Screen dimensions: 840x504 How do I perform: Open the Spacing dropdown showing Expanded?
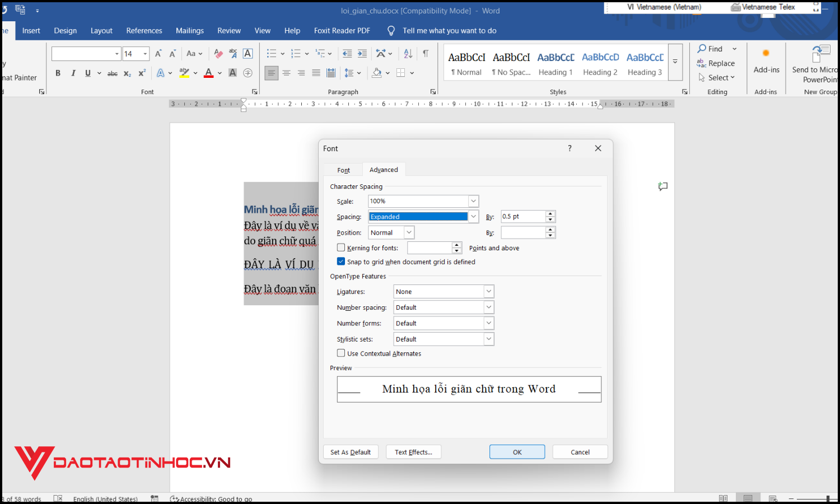pos(473,216)
